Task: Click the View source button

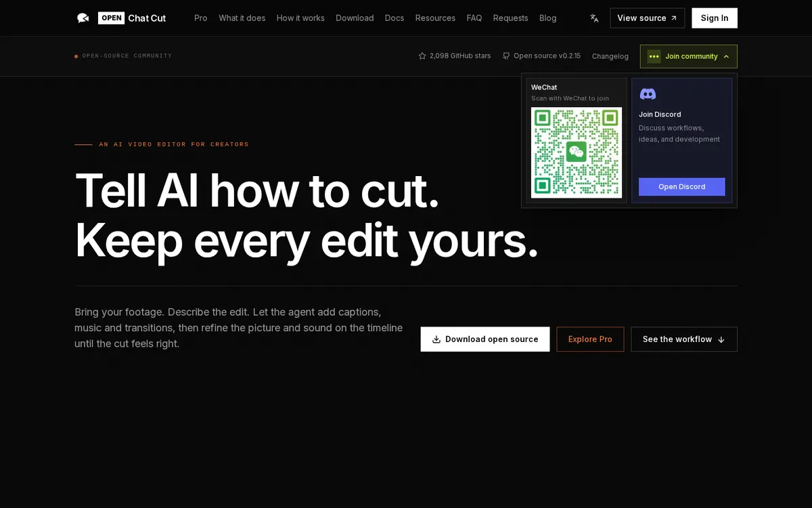Action: 648,18
